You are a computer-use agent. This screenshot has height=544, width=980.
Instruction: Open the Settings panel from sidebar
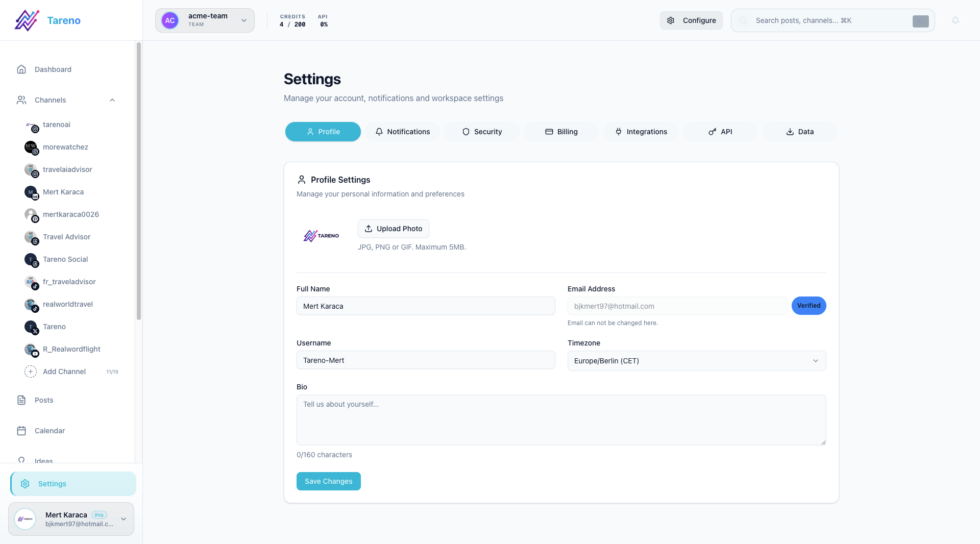[x=52, y=483]
